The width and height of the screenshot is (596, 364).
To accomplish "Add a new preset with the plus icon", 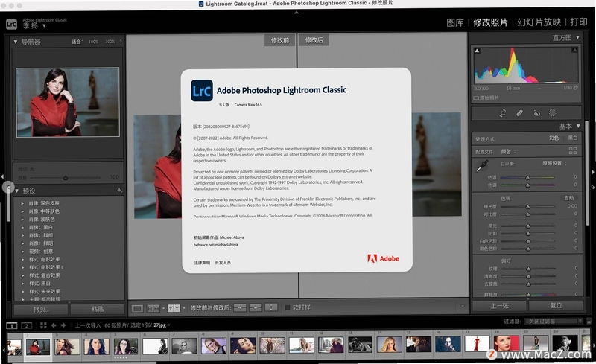I will [119, 190].
